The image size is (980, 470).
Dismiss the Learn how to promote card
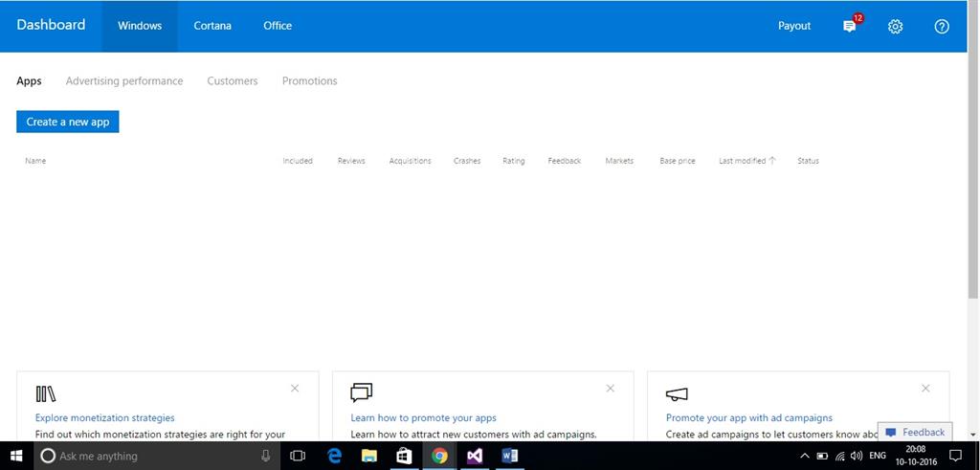[x=610, y=388]
